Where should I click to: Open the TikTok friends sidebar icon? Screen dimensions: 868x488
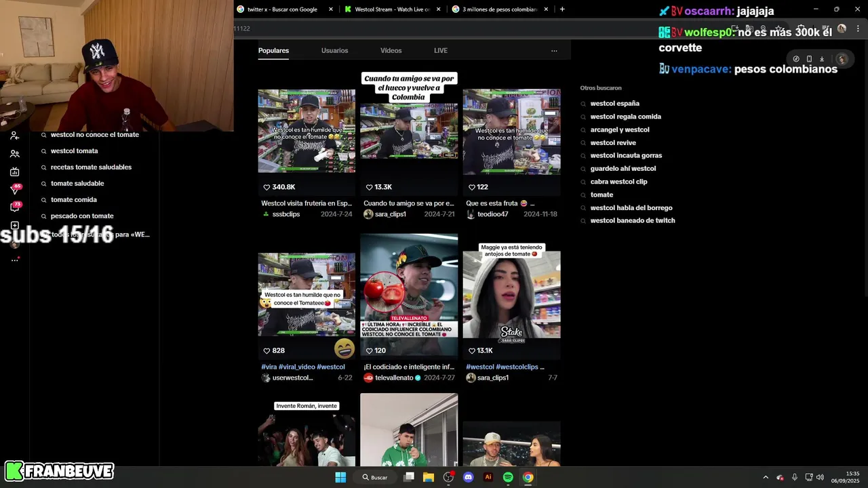pyautogui.click(x=14, y=154)
